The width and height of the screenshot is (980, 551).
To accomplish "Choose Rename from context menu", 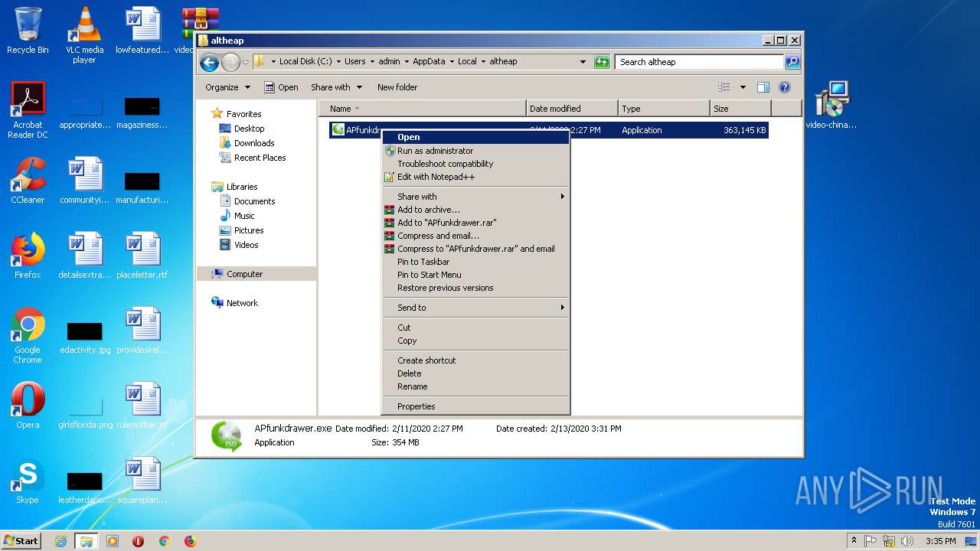I will (x=475, y=386).
